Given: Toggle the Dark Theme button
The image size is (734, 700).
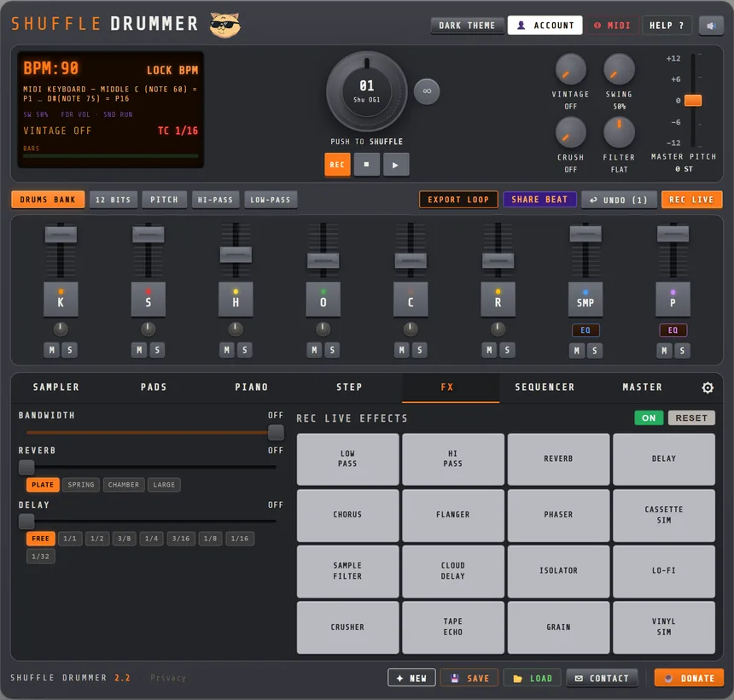Looking at the screenshot, I should pos(467,26).
